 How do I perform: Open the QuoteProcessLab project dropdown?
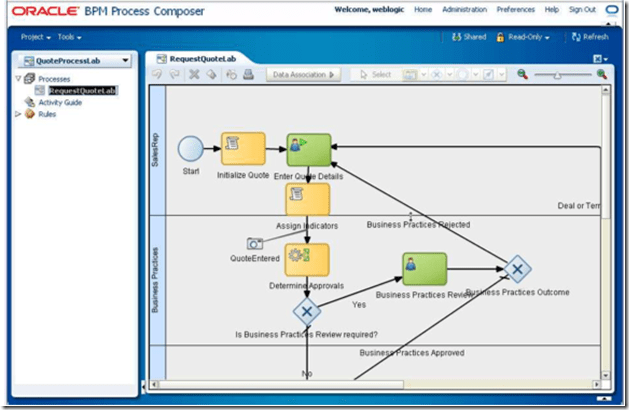click(x=126, y=61)
